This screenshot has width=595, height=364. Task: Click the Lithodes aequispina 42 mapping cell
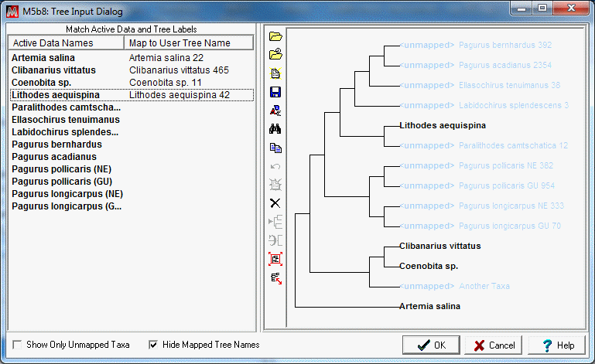pos(180,95)
